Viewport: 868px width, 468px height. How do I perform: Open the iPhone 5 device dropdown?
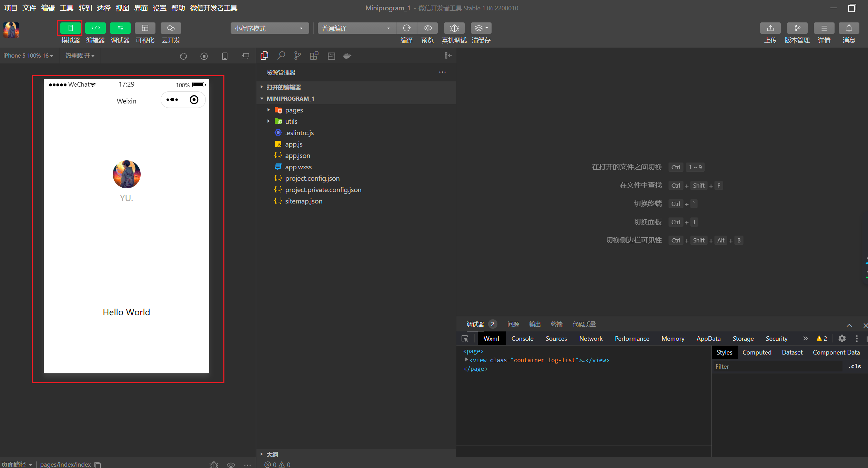click(28, 56)
